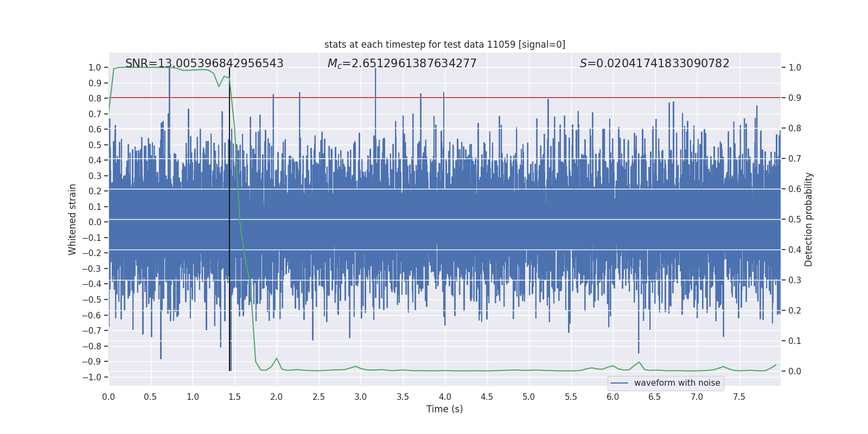
Task: Click the 'Whitened strain' y-axis label
Action: (x=72, y=219)
